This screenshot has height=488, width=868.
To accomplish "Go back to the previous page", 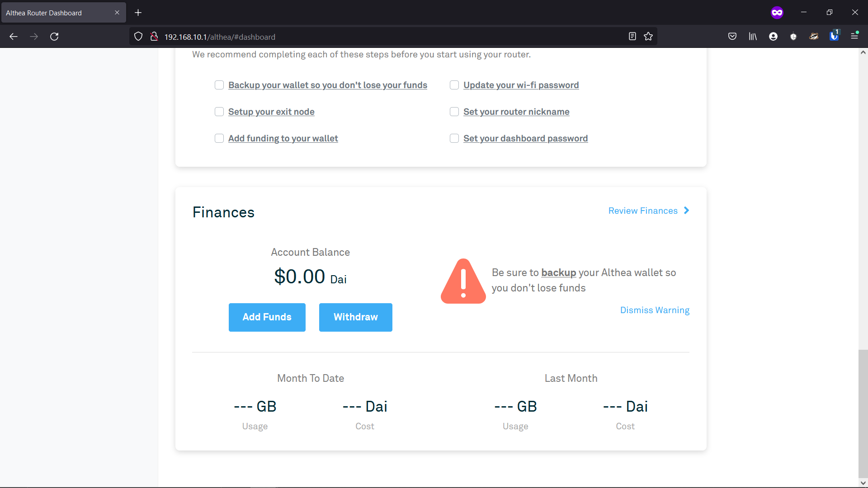I will coord(14,37).
